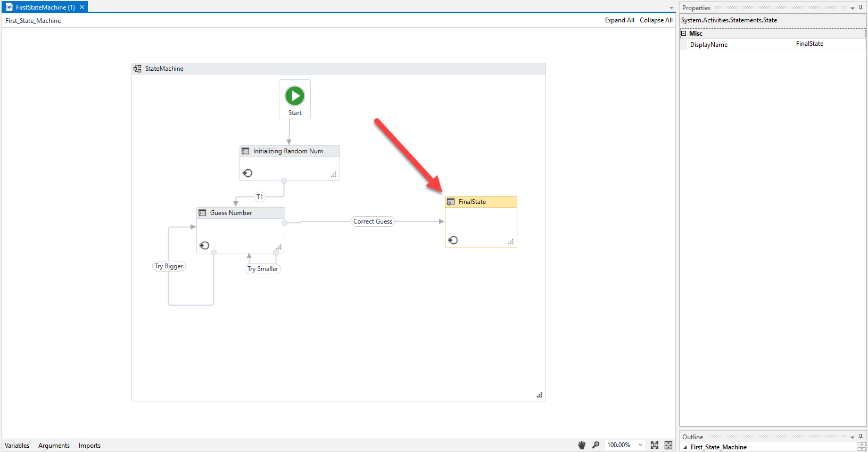Select the Correct Guess transition
The height and width of the screenshot is (452, 868).
pyautogui.click(x=373, y=221)
